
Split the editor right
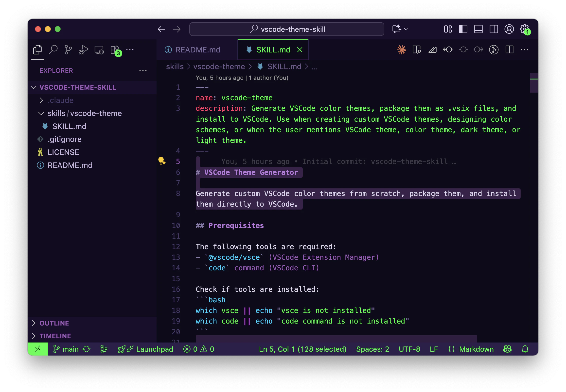click(509, 50)
